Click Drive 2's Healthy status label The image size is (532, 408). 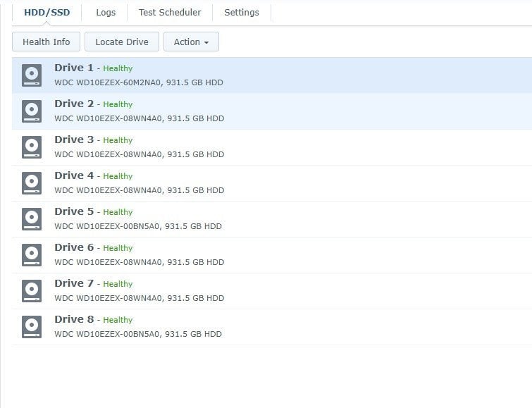click(118, 104)
